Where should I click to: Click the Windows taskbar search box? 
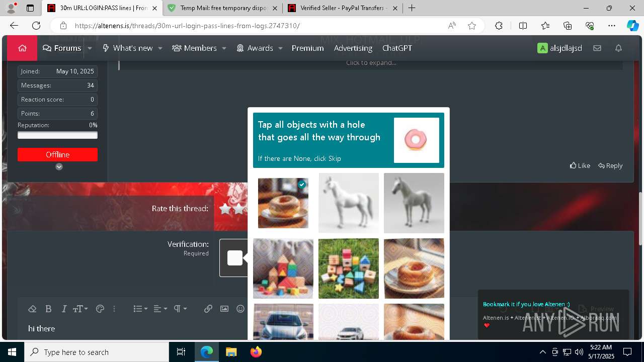[97, 352]
